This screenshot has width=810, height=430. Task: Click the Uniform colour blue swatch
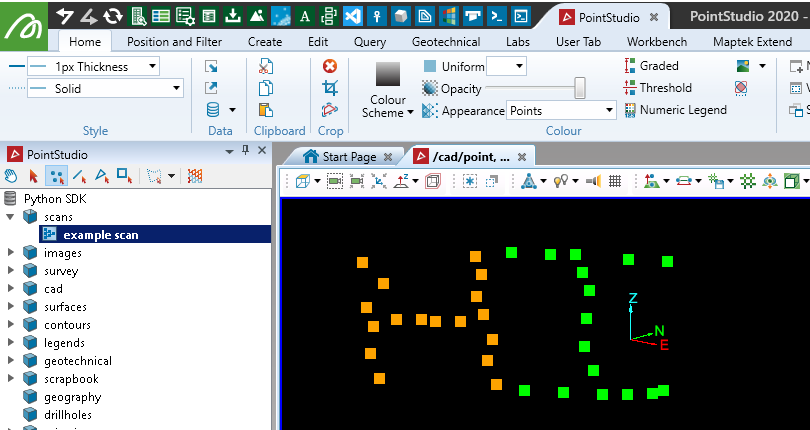point(429,66)
